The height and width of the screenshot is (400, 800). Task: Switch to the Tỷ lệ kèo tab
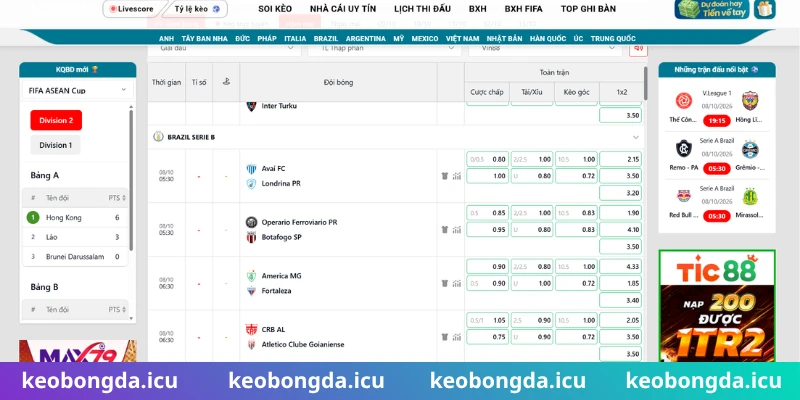pyautogui.click(x=196, y=9)
